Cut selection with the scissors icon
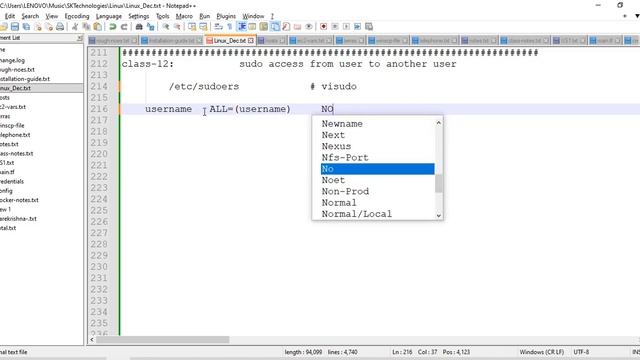This screenshot has width=640, height=360. pos(75,27)
